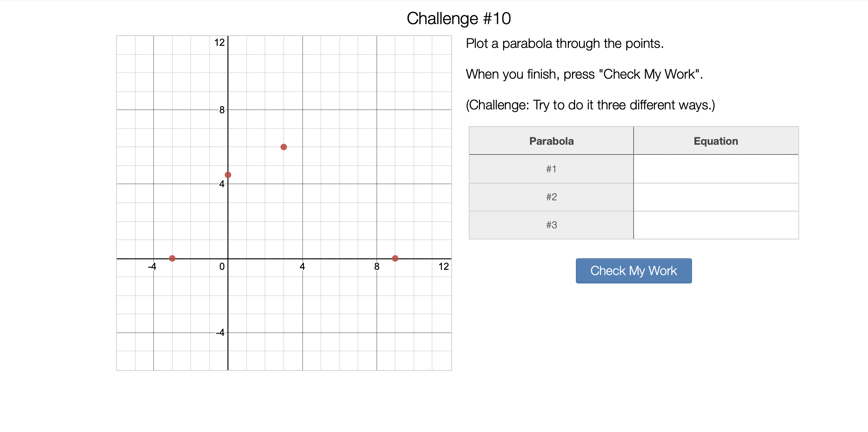Click the equation field for parabola #1
Image resolution: width=868 pixels, height=432 pixels.
[716, 169]
